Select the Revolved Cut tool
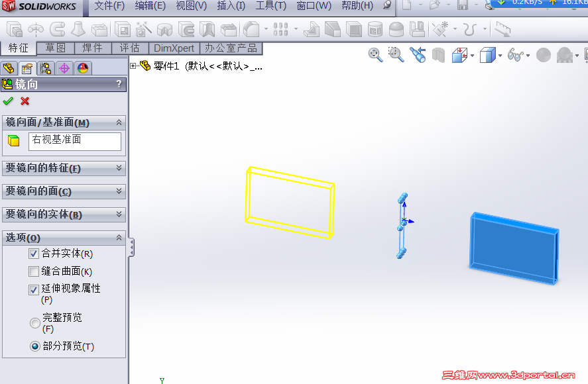588x384 pixels. point(164,29)
